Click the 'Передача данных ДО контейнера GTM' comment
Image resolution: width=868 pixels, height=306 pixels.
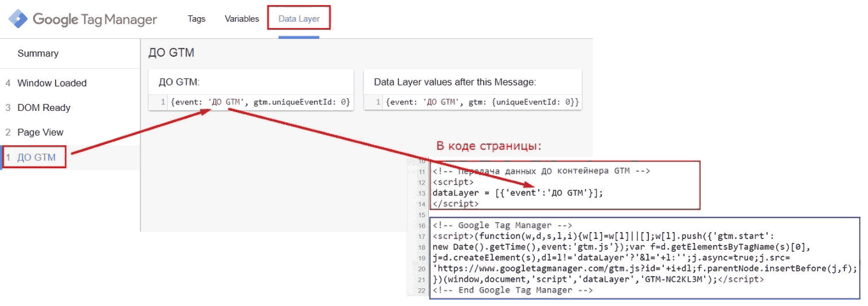coord(541,171)
